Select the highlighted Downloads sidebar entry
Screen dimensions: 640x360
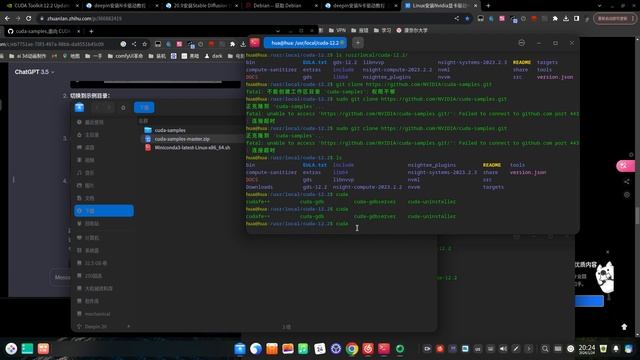(104, 211)
